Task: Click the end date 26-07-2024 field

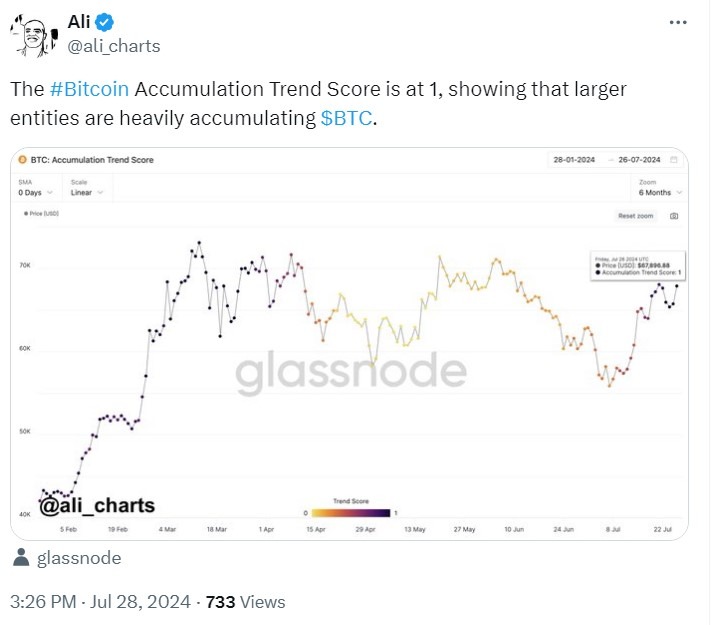Action: click(638, 160)
